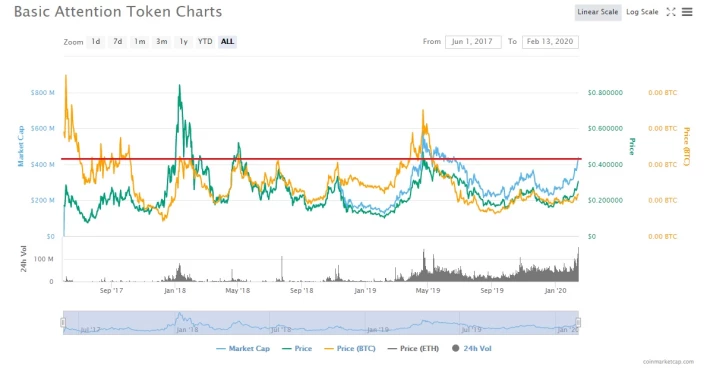Grab the right navigator range handle

pyautogui.click(x=578, y=323)
